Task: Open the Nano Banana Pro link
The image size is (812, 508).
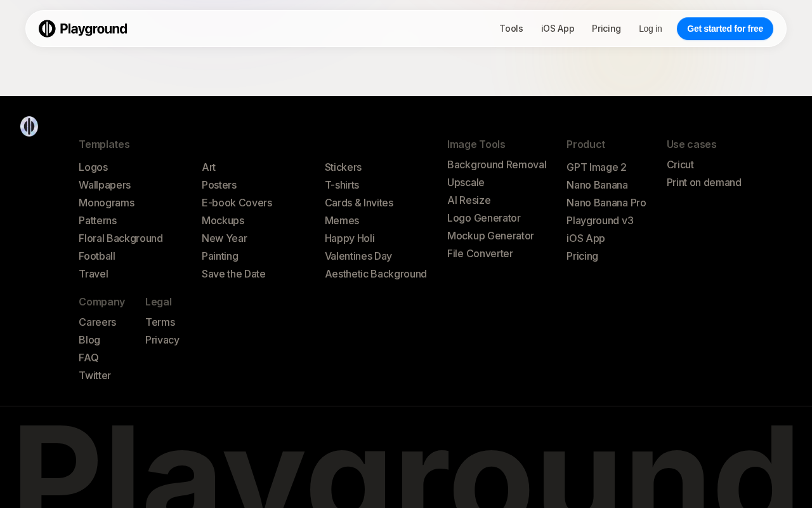Action: (606, 203)
